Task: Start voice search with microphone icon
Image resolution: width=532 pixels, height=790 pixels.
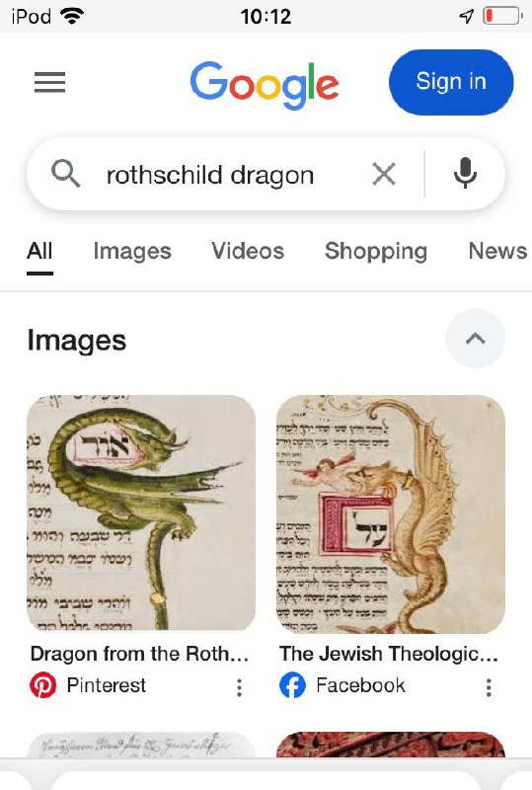Action: pos(465,174)
